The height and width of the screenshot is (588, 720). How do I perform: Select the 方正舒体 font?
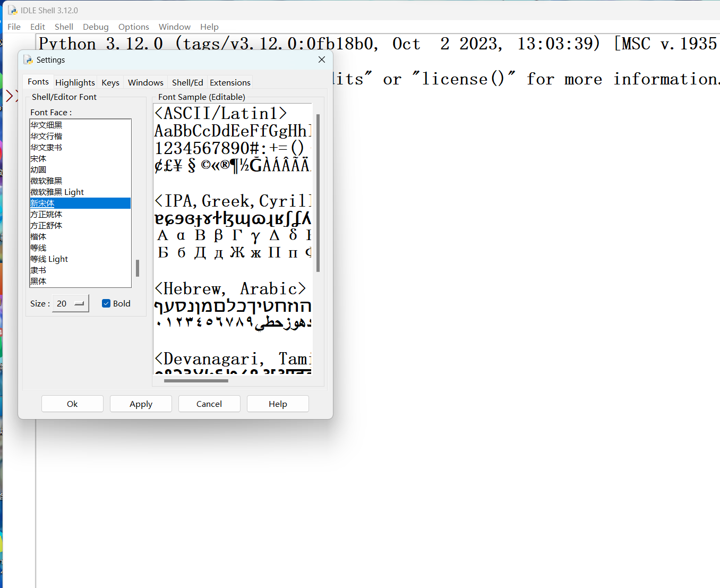(x=80, y=225)
